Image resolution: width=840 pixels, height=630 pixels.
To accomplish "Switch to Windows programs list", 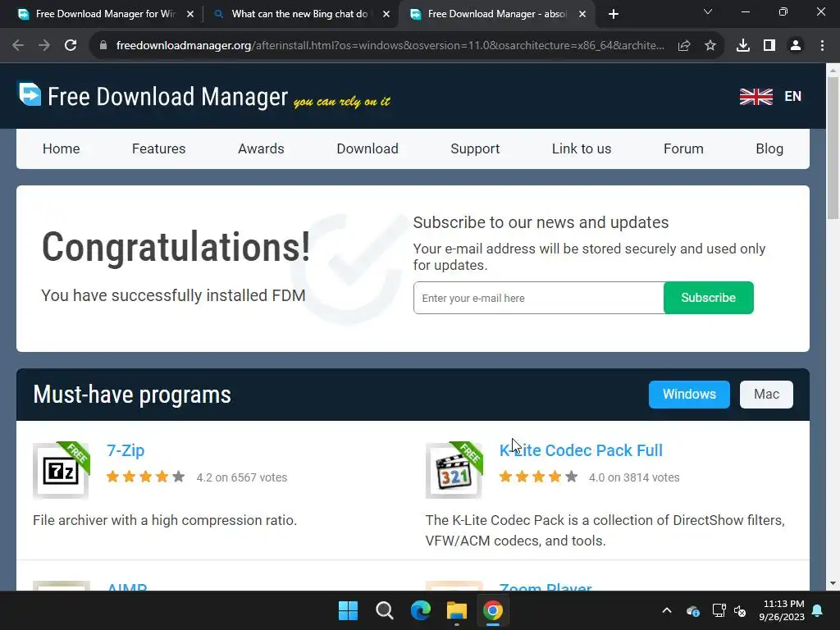I will [x=689, y=395].
